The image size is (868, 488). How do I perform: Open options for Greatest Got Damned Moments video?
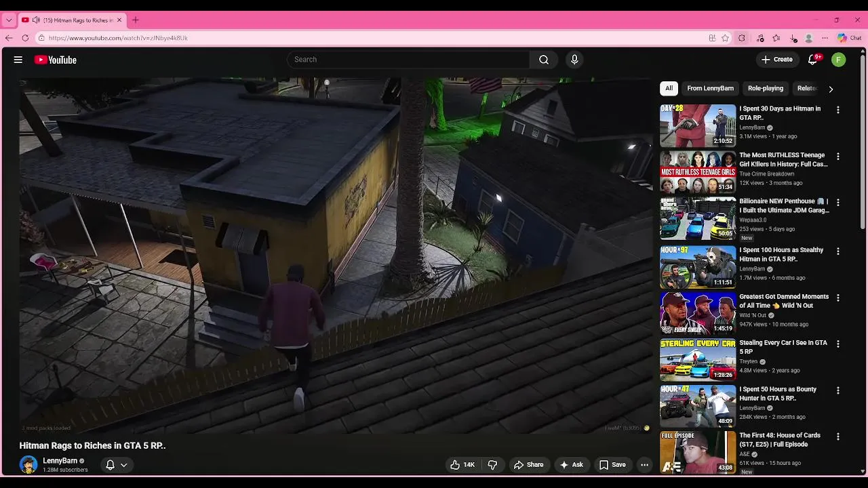(x=838, y=298)
